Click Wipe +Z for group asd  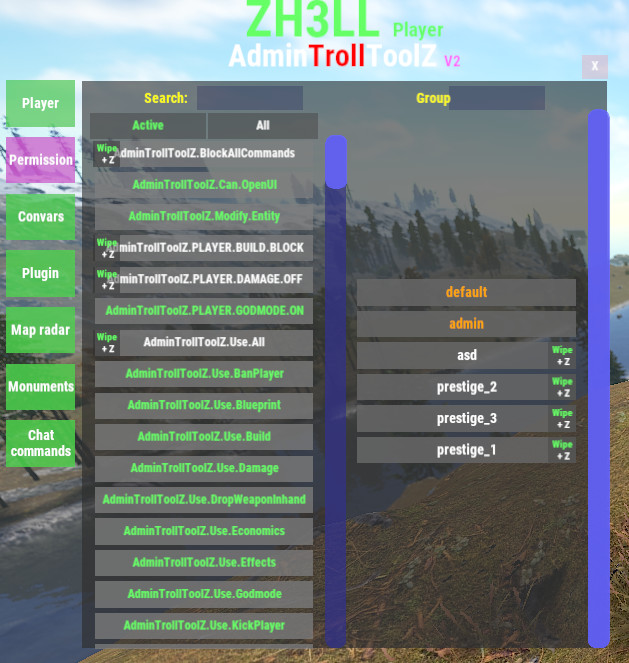pyautogui.click(x=562, y=356)
